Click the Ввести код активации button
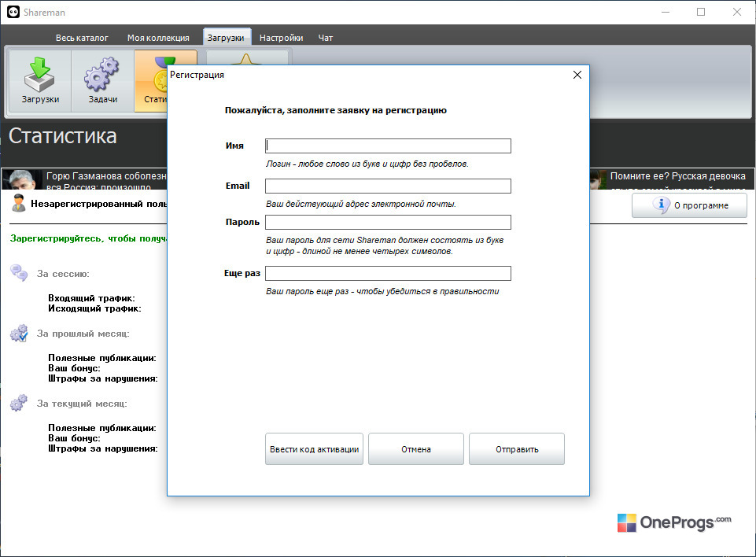 point(314,449)
